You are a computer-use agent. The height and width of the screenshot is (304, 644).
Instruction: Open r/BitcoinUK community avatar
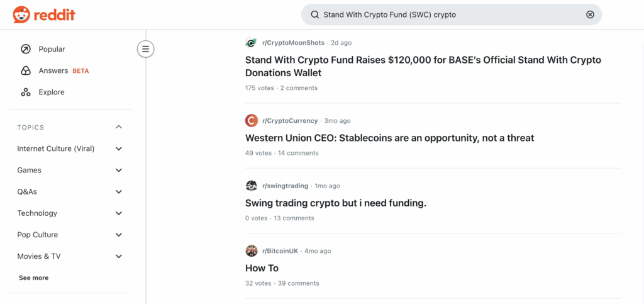pos(252,251)
